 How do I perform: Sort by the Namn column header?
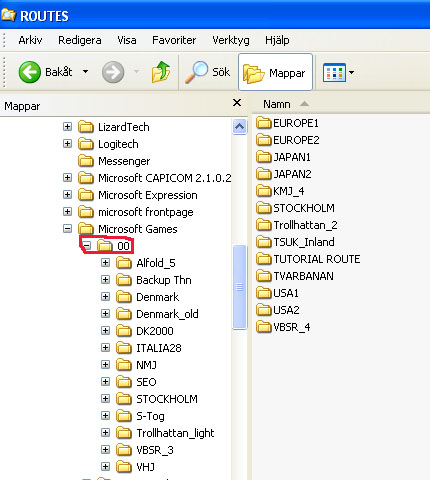point(277,104)
